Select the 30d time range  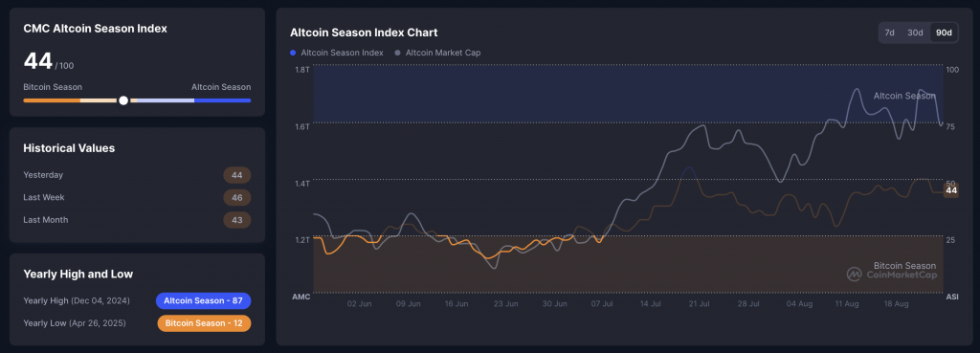(915, 33)
